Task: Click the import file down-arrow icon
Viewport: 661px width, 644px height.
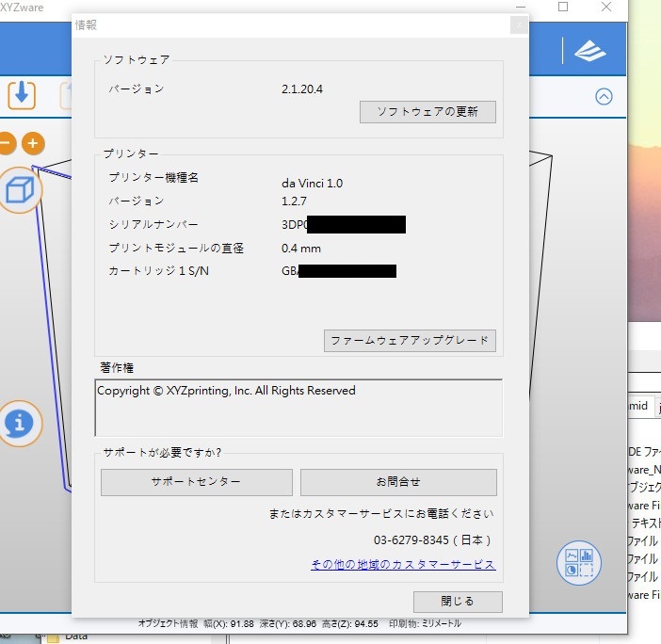Action: (22, 95)
